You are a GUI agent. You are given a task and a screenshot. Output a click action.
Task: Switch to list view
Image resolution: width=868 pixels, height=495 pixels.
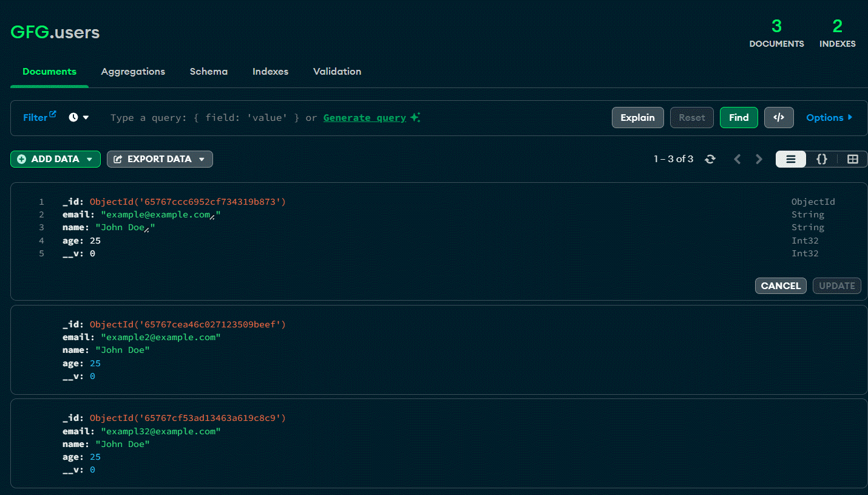791,159
